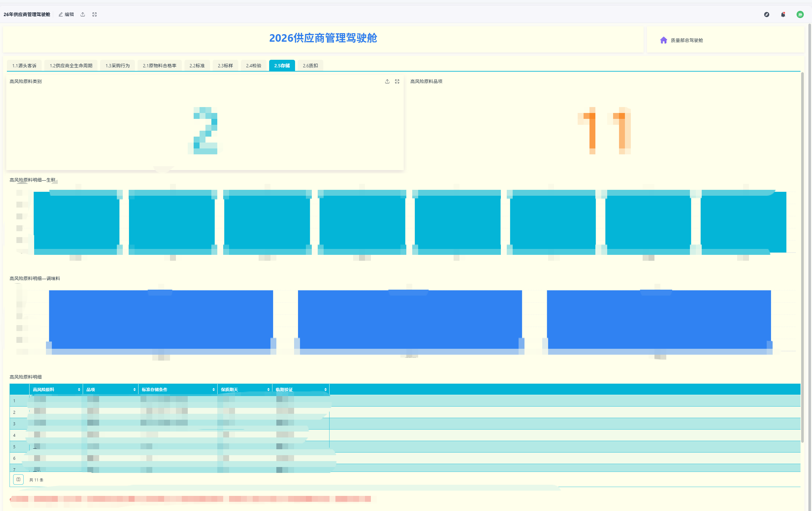Open the 2.6质扣 tab
Image resolution: width=812 pixels, height=511 pixels.
310,65
